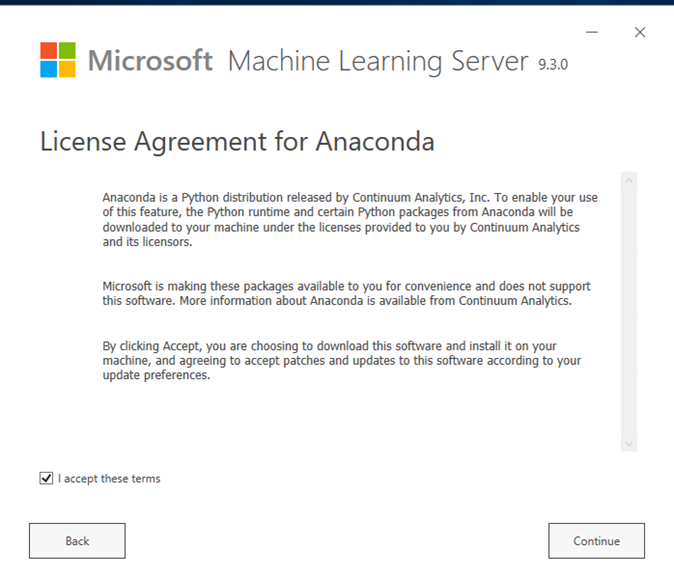Click the License Agreement for Anaconda heading
Viewport: 674px width, 577px height.
237,141
